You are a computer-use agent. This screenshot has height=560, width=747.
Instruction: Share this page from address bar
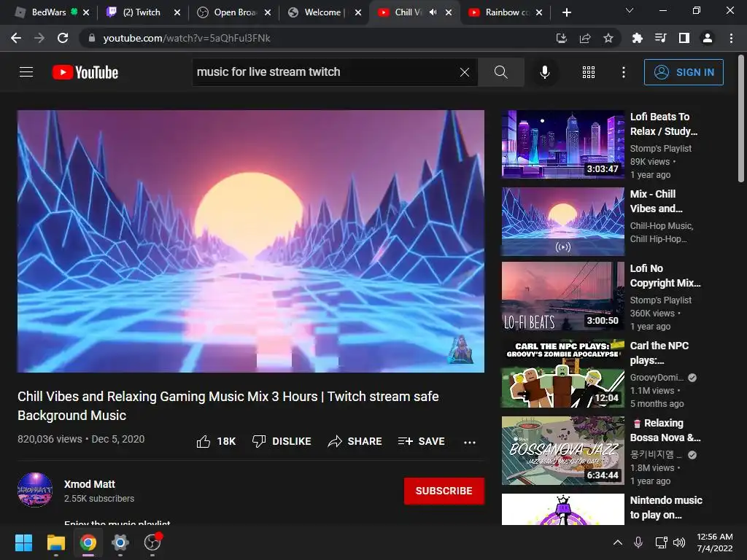click(585, 38)
